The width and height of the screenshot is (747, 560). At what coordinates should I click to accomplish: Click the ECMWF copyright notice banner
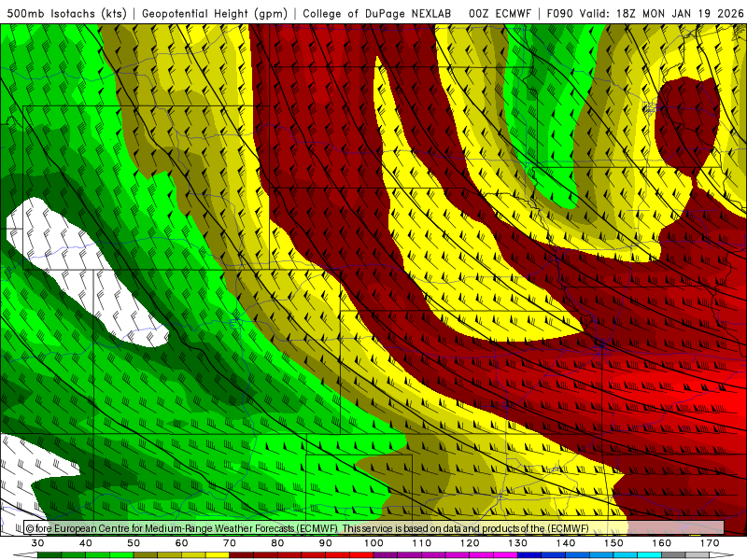(374, 527)
